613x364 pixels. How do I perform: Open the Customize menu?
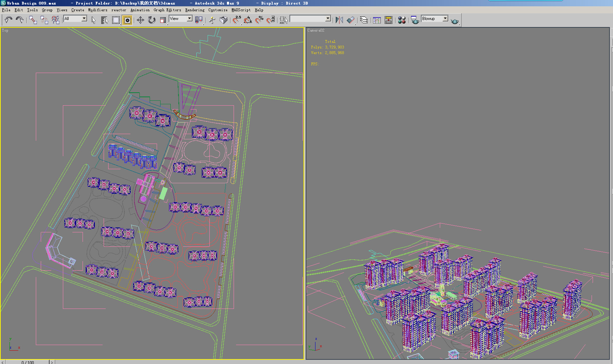click(218, 10)
